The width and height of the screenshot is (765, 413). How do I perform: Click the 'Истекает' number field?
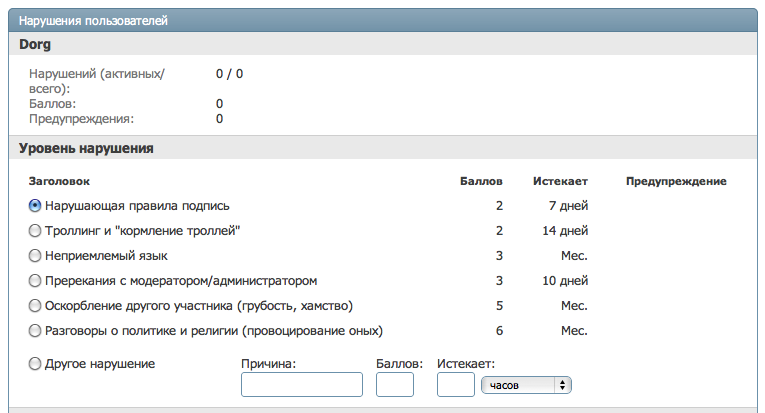coord(456,385)
